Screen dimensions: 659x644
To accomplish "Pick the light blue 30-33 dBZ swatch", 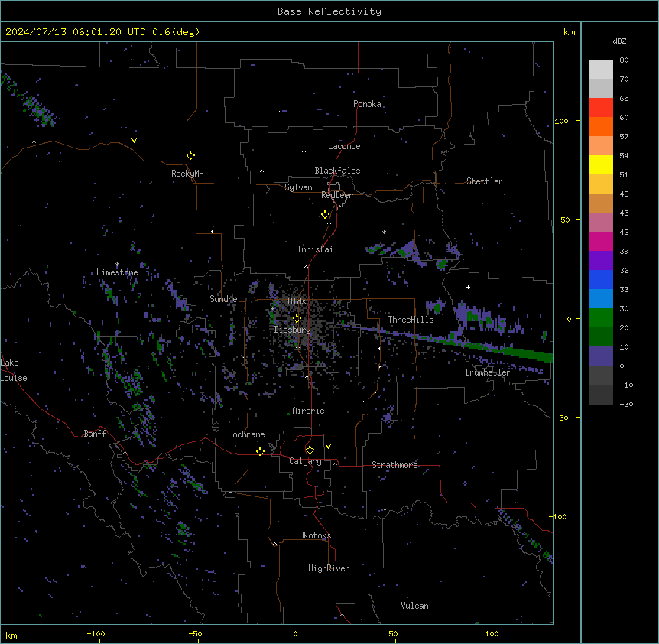I will click(x=601, y=298).
